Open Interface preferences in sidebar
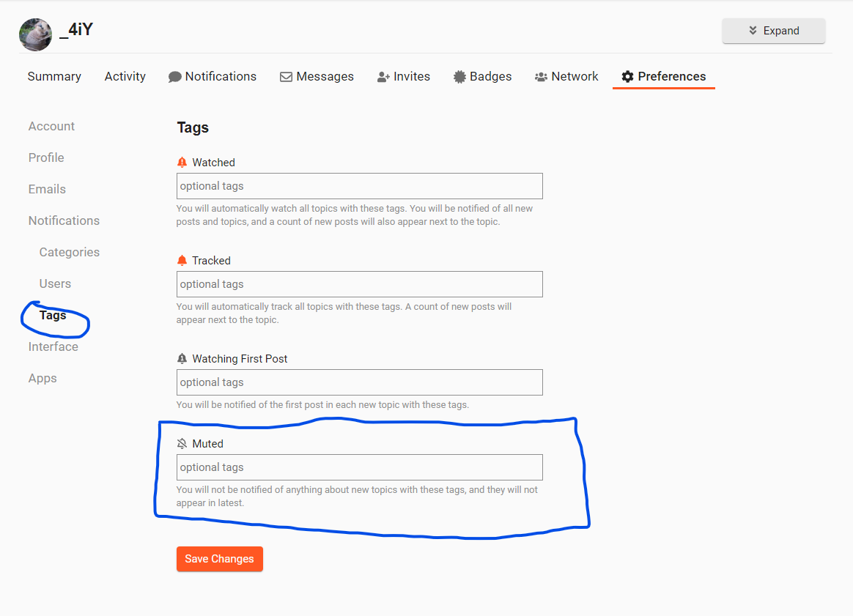The width and height of the screenshot is (853, 616). pos(53,347)
